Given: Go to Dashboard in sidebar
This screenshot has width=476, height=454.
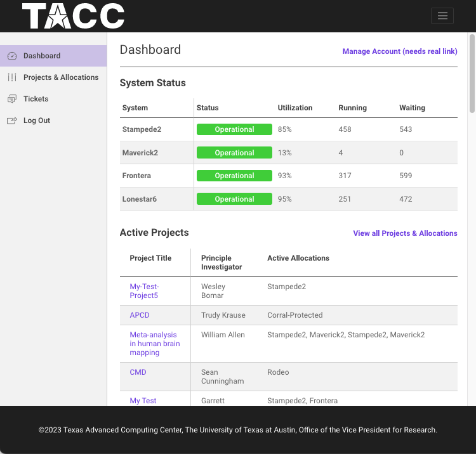Looking at the screenshot, I should pos(53,56).
